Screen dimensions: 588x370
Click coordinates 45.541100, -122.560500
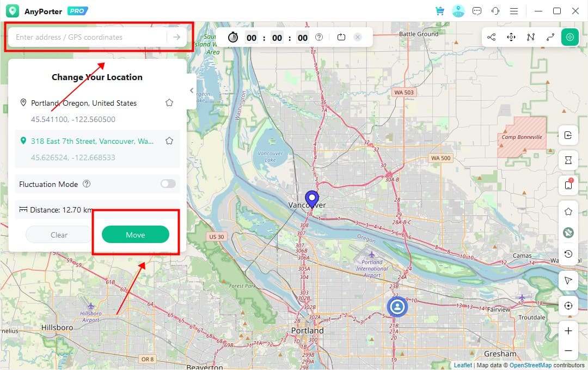pos(73,119)
